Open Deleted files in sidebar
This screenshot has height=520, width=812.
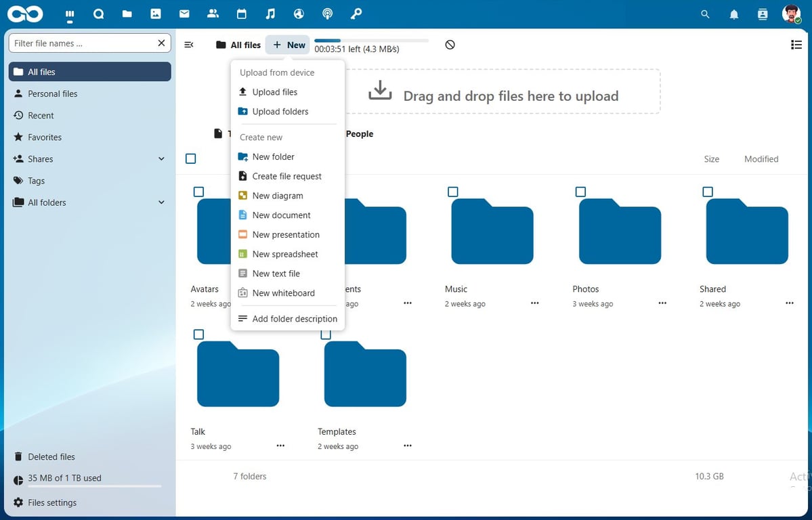(x=89, y=457)
